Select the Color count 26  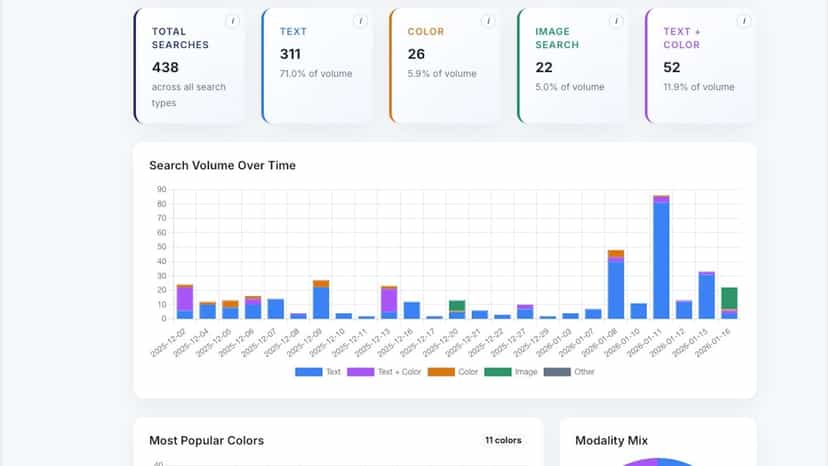416,54
